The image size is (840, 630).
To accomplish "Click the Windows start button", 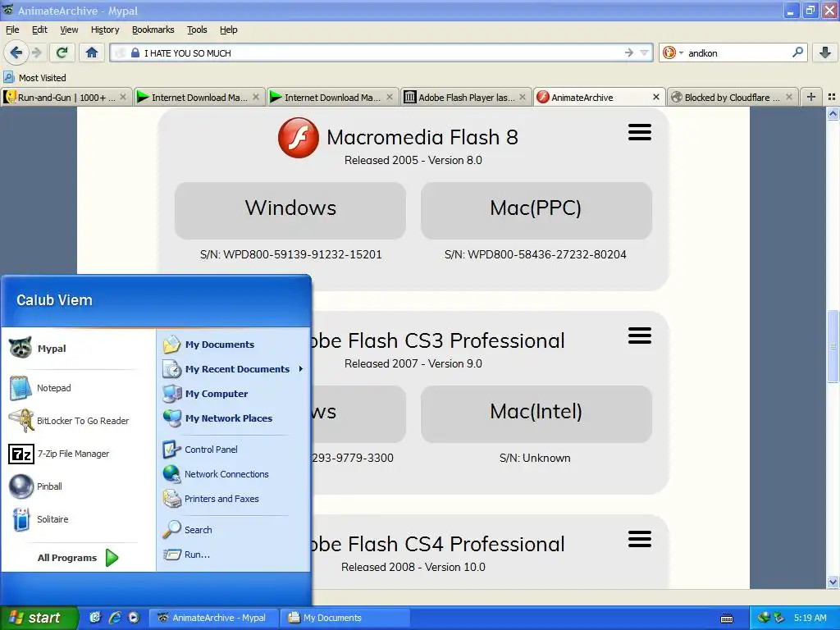I will tap(39, 618).
